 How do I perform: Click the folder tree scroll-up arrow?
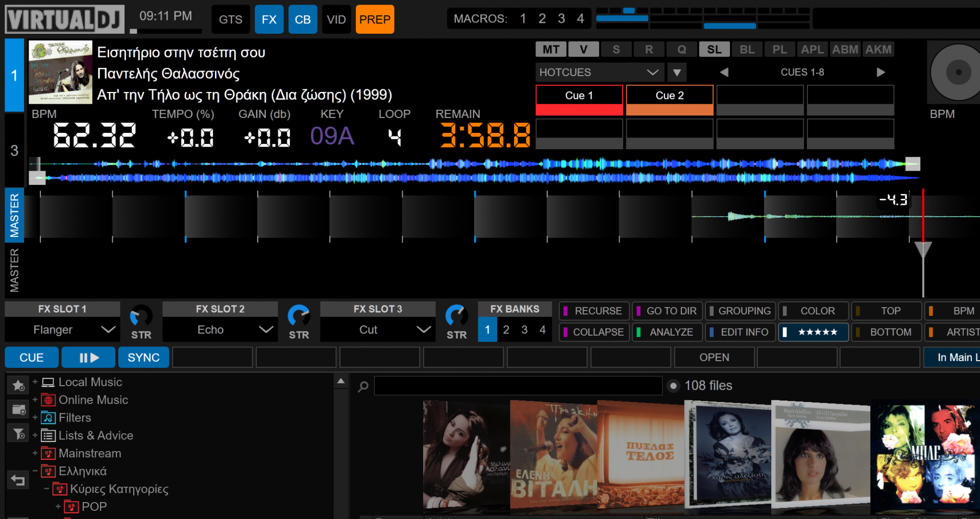click(341, 381)
